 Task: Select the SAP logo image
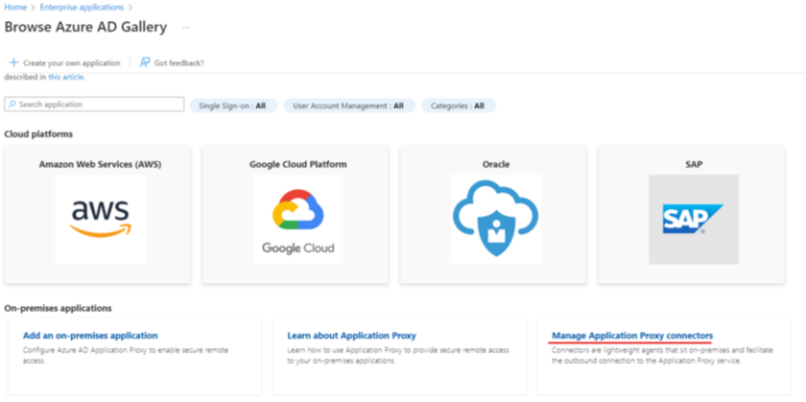pos(693,220)
